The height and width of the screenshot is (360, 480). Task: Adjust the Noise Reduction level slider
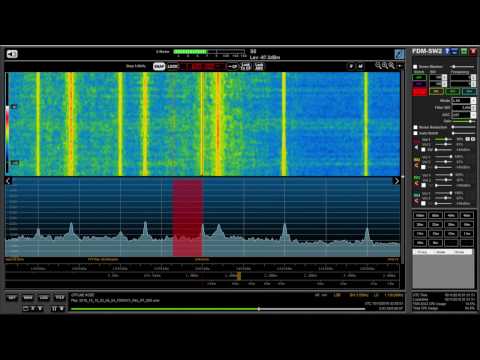tap(463, 127)
